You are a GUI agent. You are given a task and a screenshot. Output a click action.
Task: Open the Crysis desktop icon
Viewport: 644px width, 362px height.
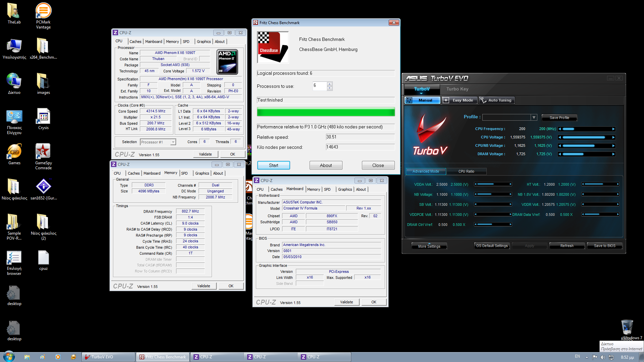click(43, 119)
